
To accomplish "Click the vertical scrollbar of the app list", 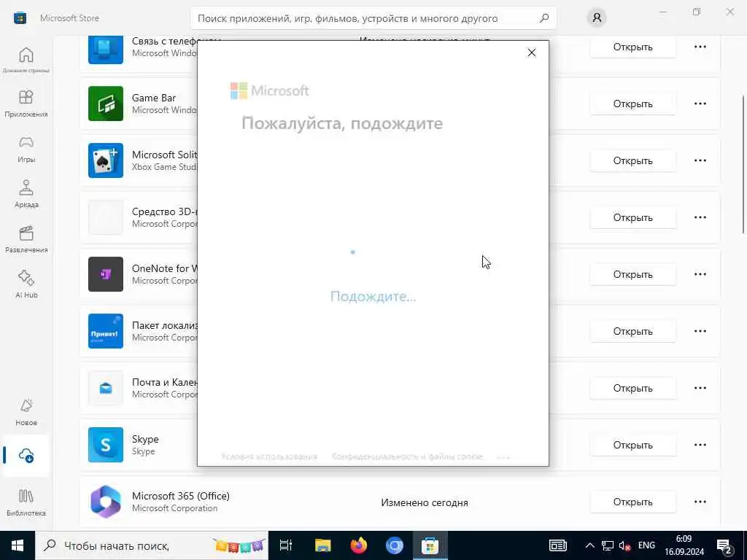I will pyautogui.click(x=743, y=164).
